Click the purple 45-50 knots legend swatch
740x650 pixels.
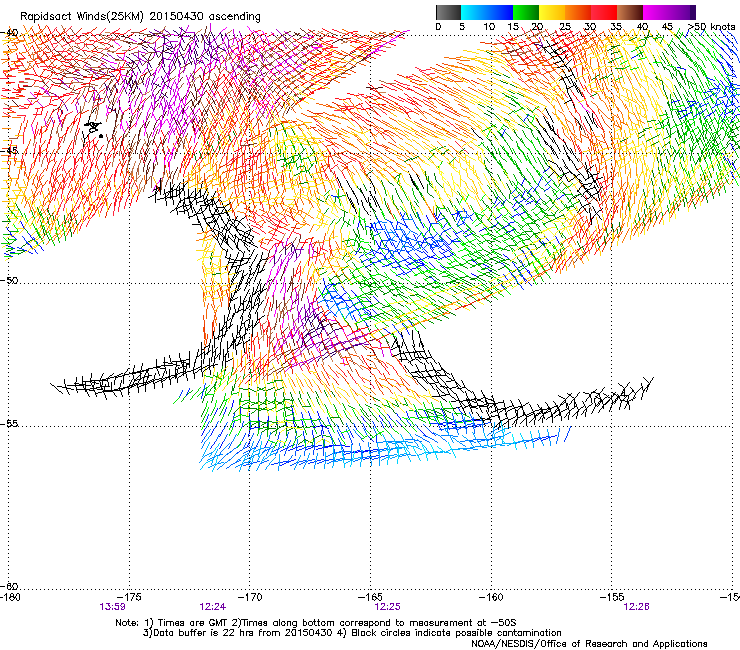coord(682,12)
